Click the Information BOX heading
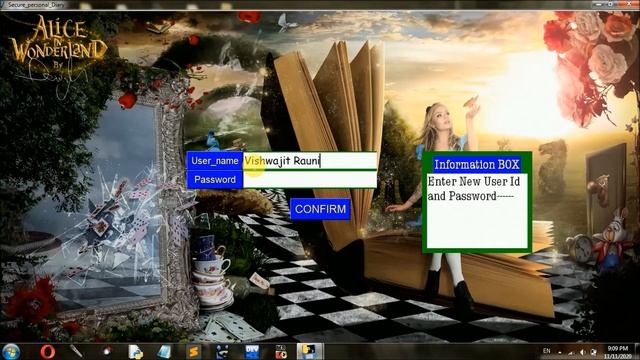The image size is (640, 360). [476, 164]
